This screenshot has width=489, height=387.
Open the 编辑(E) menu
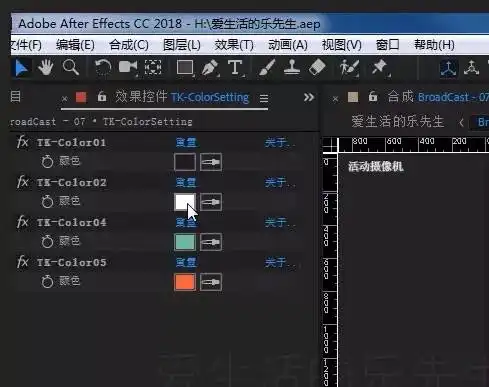point(75,45)
